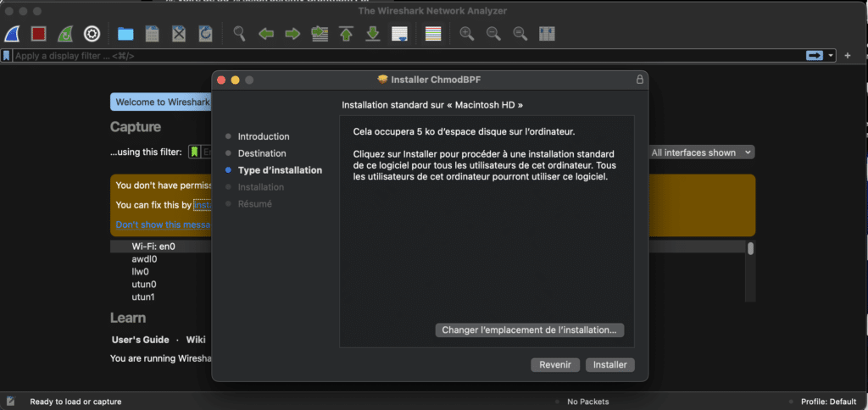Click the 'Type d'installation' step

point(280,170)
